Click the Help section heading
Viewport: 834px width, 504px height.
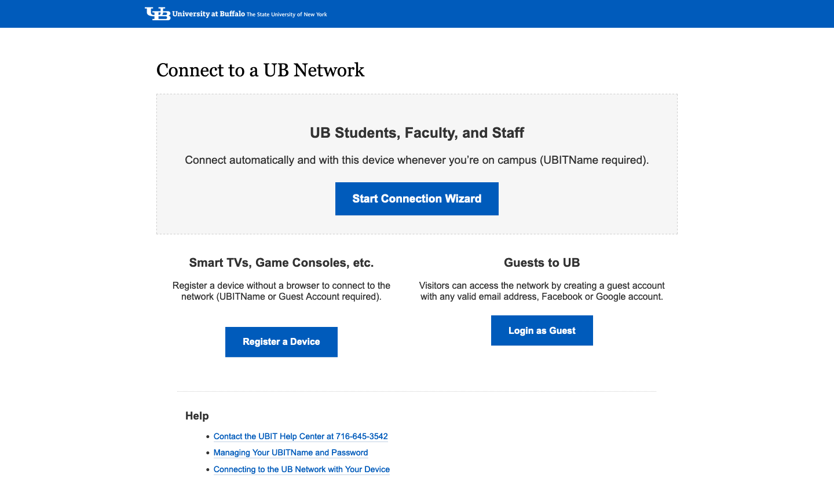[197, 416]
